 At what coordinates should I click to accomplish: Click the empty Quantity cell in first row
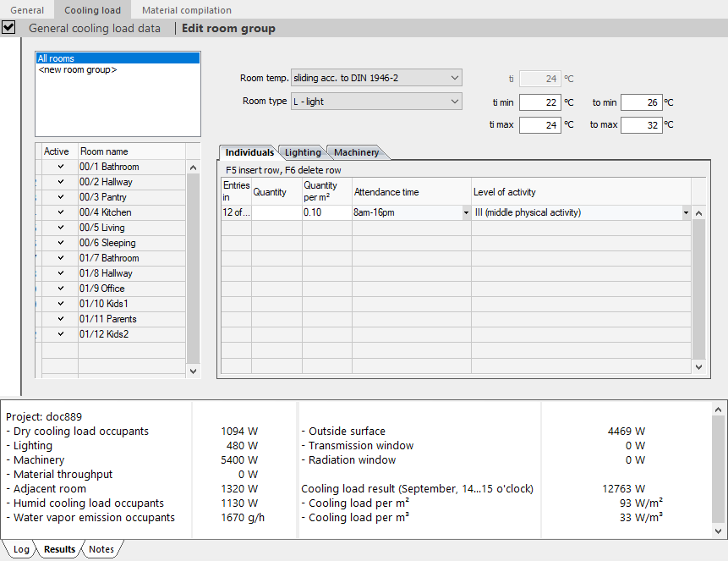276,212
